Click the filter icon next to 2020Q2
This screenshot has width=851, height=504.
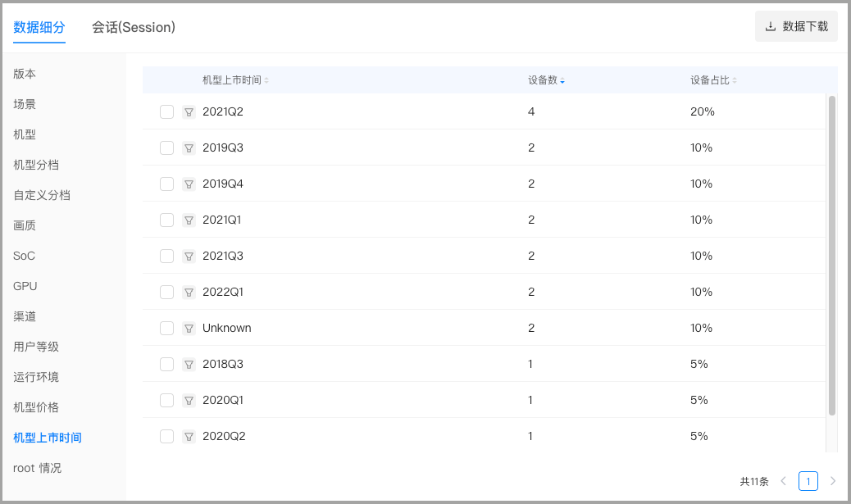(189, 437)
